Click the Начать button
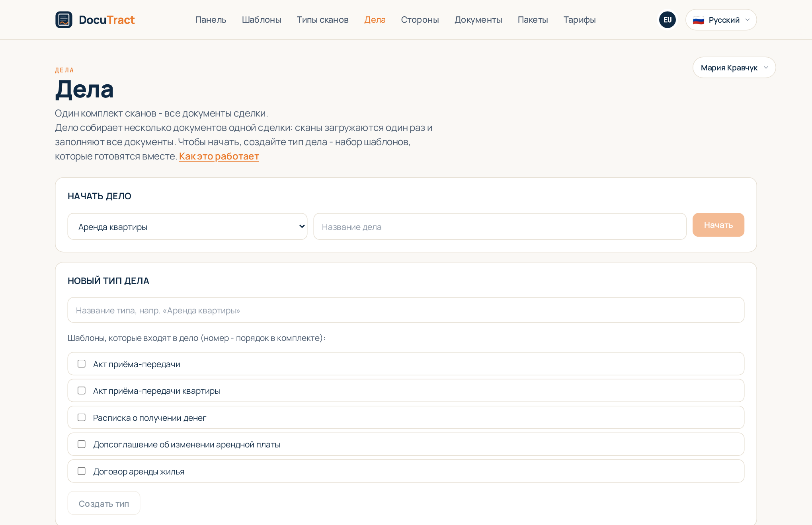 tap(718, 225)
